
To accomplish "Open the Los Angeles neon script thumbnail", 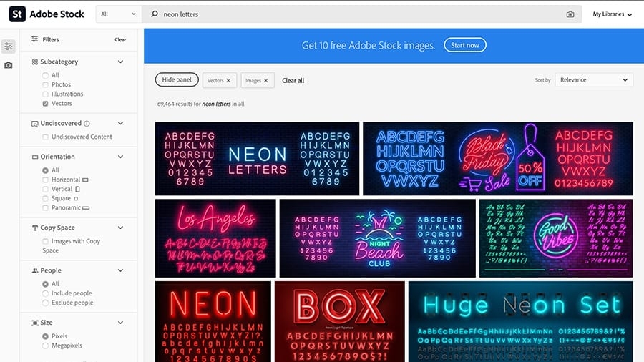I will click(x=215, y=238).
